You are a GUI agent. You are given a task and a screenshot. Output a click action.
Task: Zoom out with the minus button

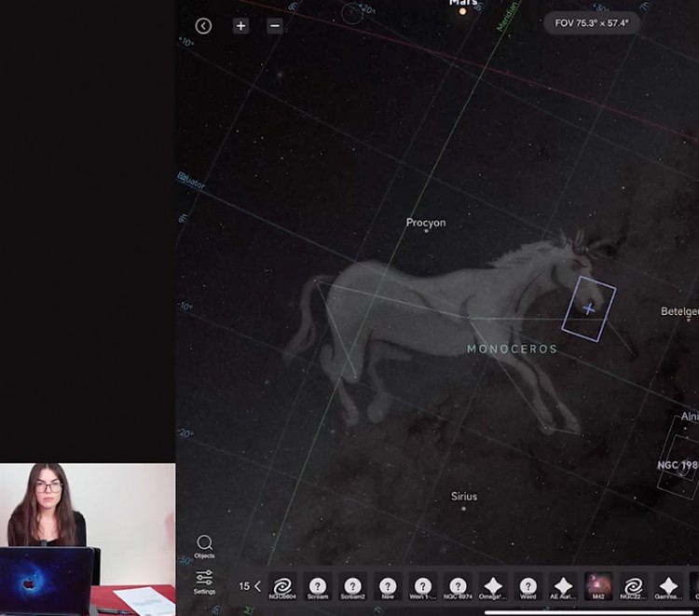click(275, 26)
